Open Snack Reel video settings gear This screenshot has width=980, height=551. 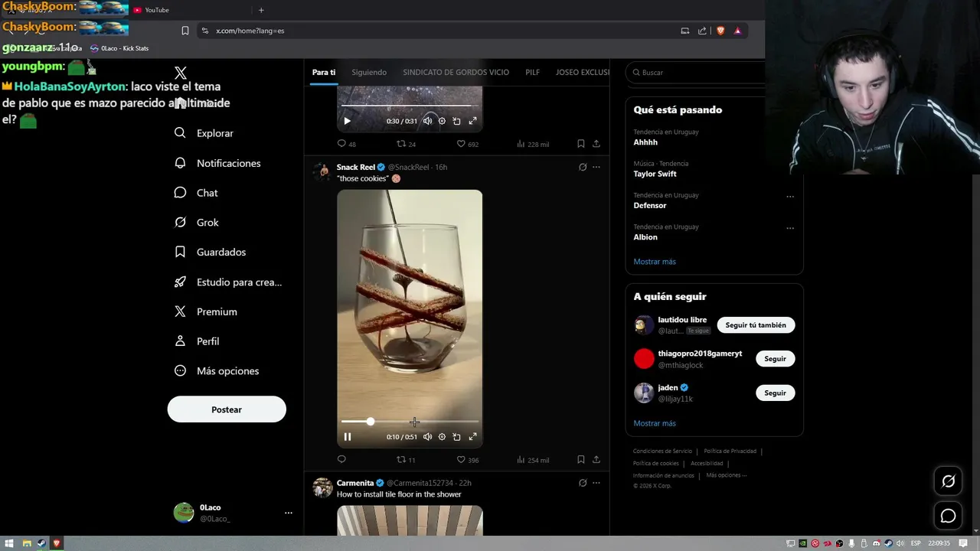click(x=442, y=437)
